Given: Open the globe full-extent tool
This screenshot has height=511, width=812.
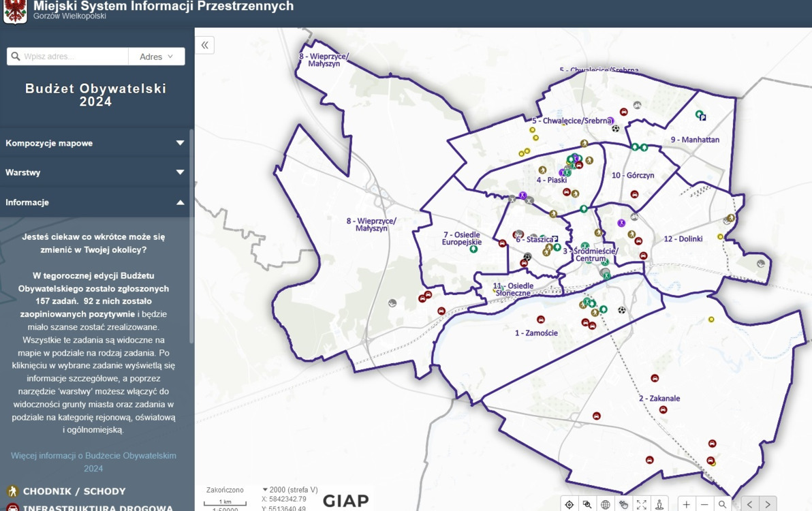Looking at the screenshot, I should click(606, 504).
